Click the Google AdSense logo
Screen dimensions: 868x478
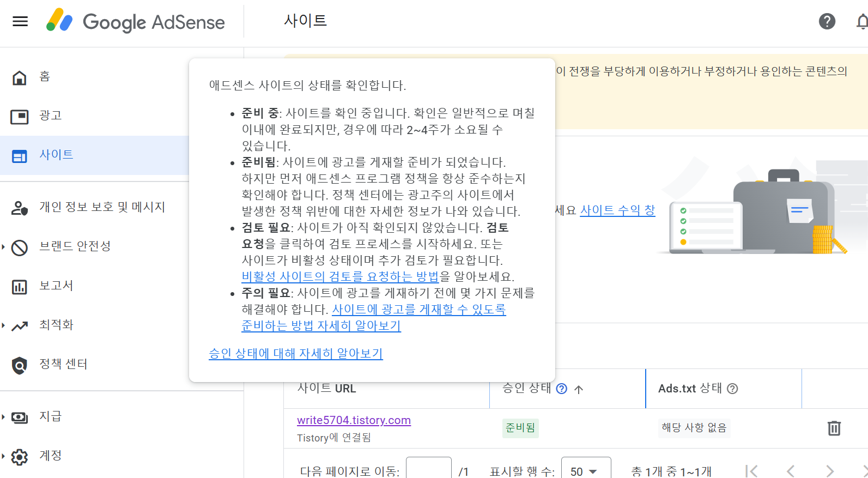(136, 21)
